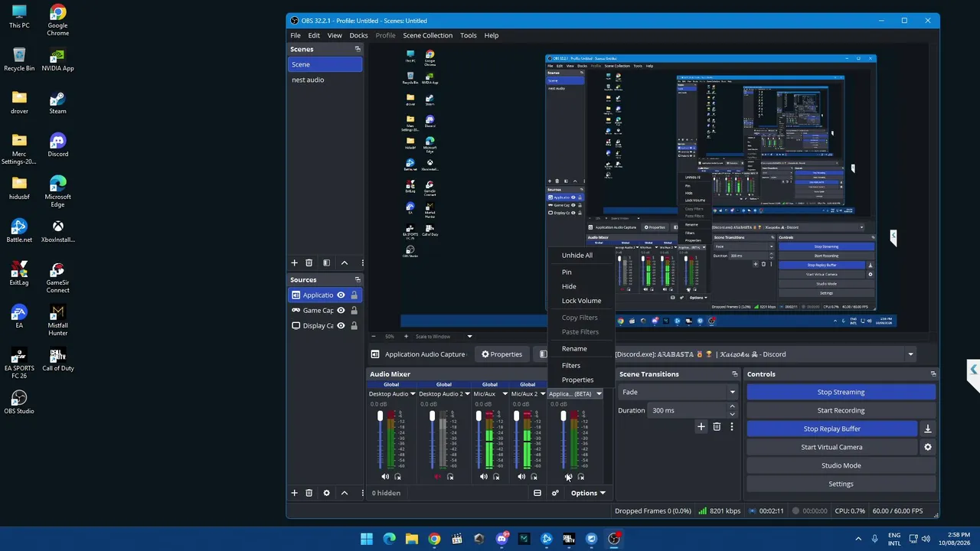Open the Scene Collection menu

pos(428,35)
